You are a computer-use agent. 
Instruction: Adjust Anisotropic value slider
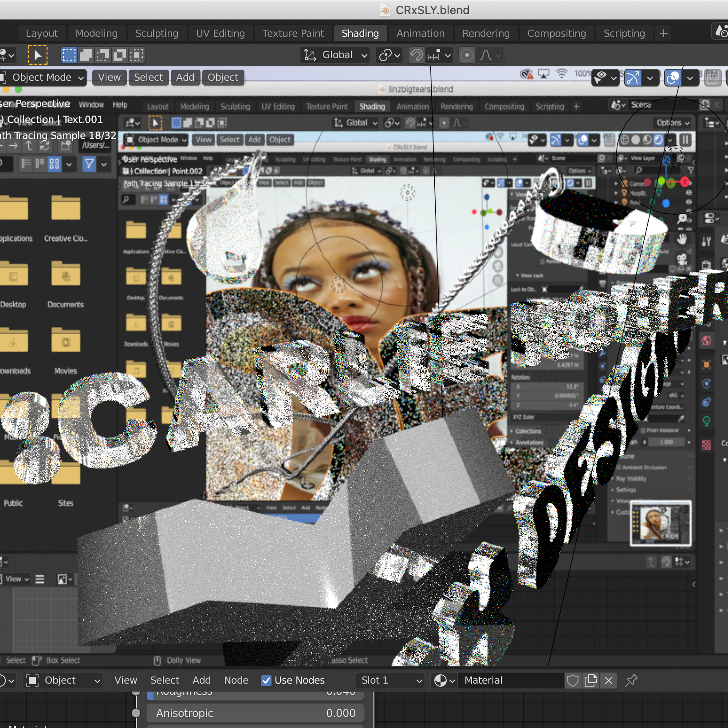click(256, 713)
